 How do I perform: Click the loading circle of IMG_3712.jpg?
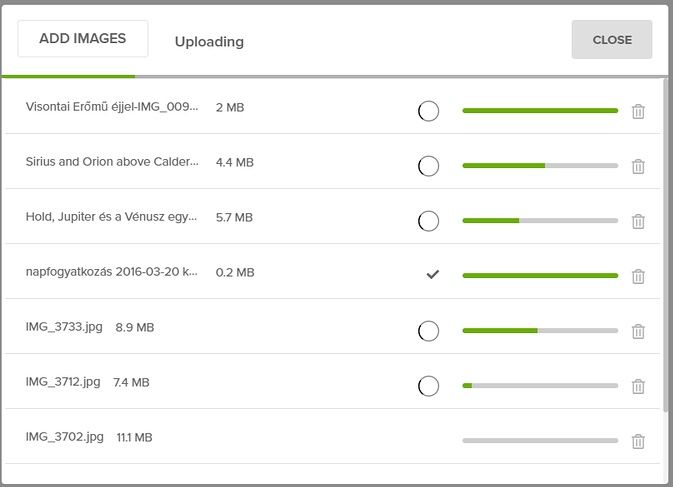pyautogui.click(x=428, y=386)
